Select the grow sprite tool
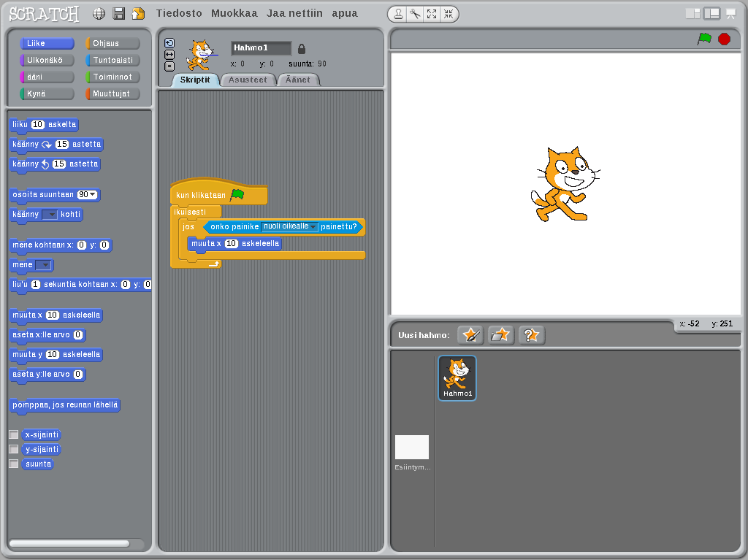The height and width of the screenshot is (560, 748). point(432,15)
